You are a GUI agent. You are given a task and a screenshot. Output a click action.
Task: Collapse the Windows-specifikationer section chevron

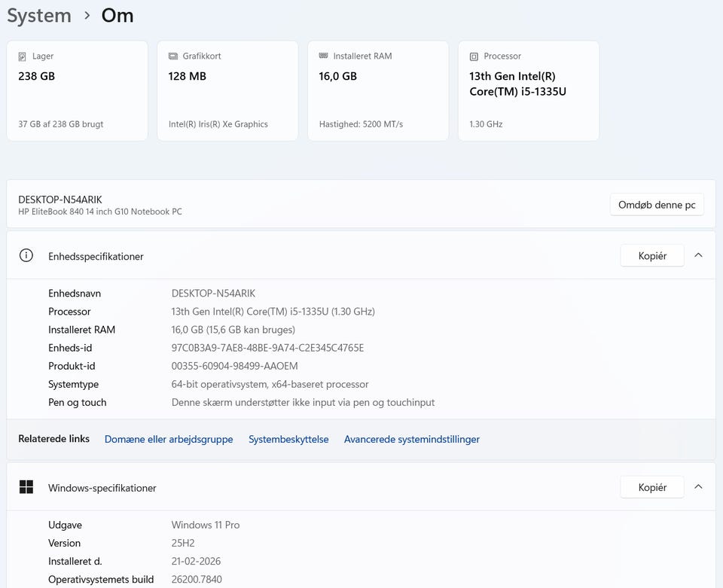click(x=698, y=487)
